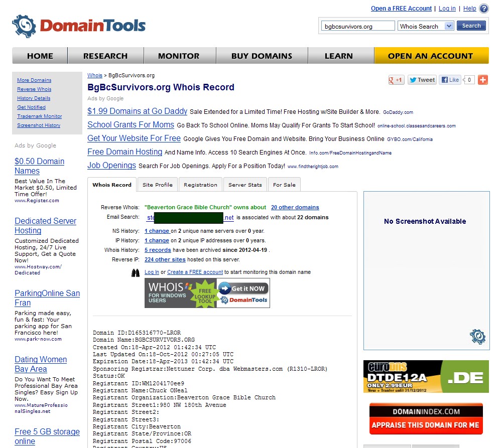Switch to the Server Stats tab
502x448 pixels.
(245, 185)
